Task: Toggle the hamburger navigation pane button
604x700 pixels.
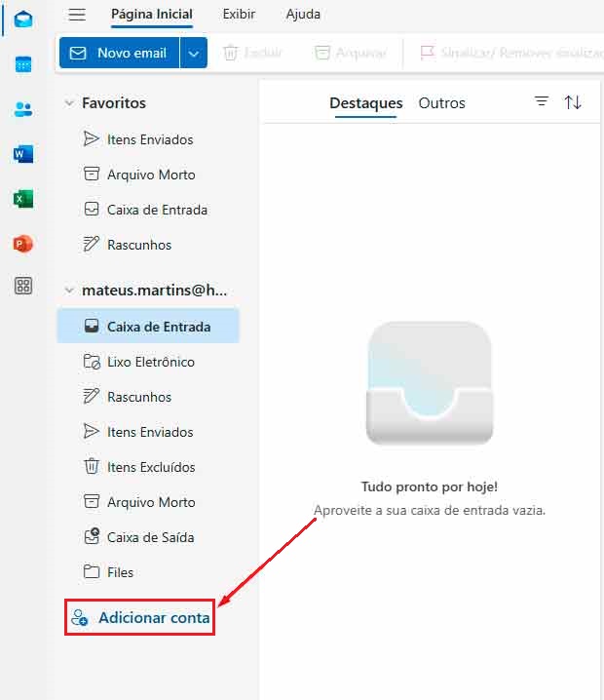Action: pyautogui.click(x=77, y=15)
